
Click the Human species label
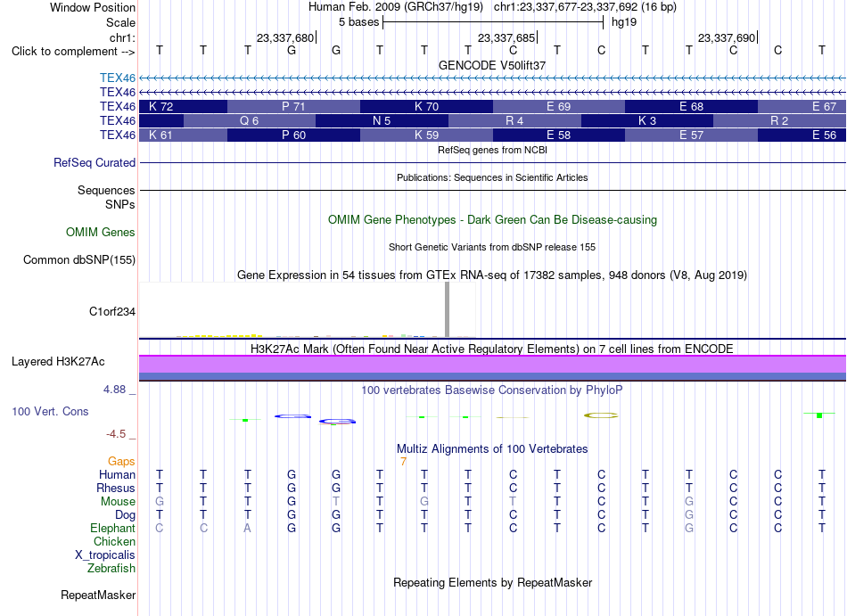(117, 474)
